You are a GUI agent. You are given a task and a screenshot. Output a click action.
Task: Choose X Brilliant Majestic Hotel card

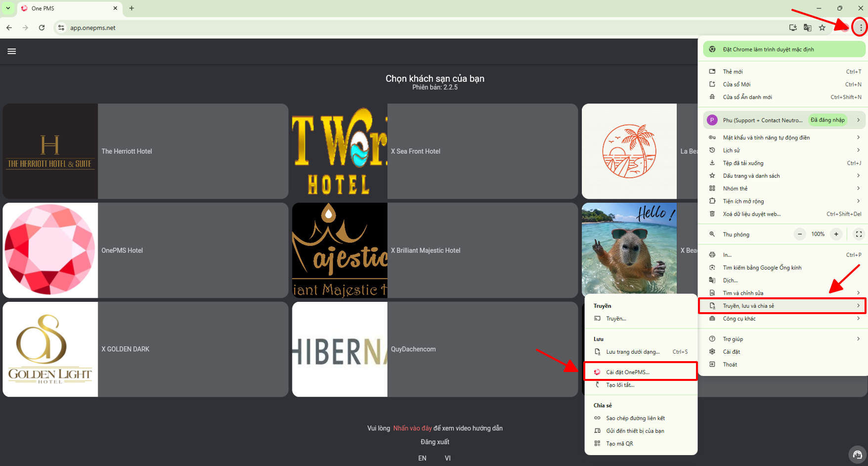coord(435,250)
